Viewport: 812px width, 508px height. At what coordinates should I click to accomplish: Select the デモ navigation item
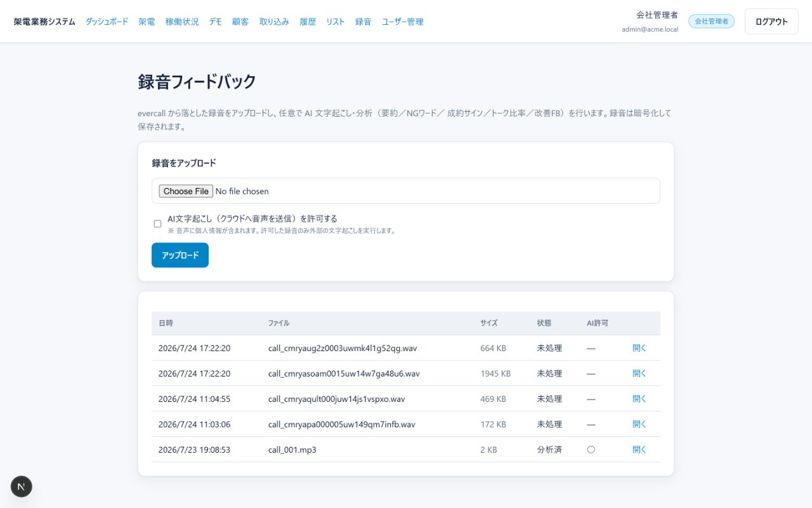pyautogui.click(x=216, y=22)
